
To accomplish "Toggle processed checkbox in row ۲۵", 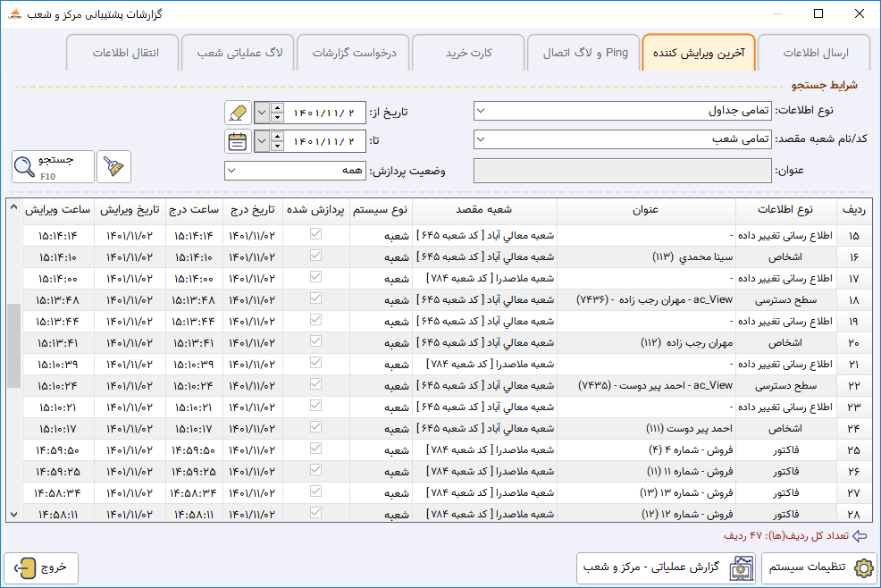I will (x=315, y=449).
